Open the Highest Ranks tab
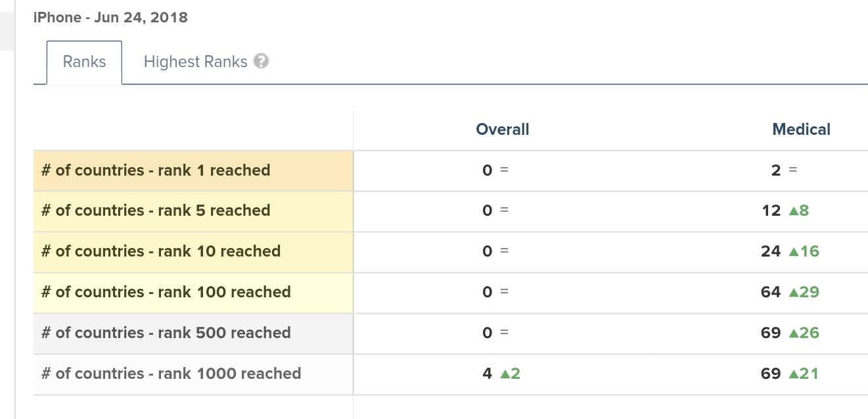Screen dimensions: 868x419 [195, 62]
